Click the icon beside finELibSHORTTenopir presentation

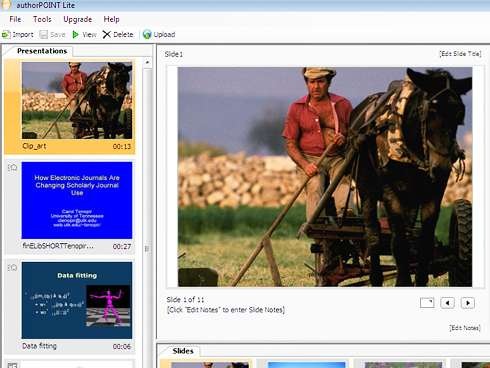(12, 167)
